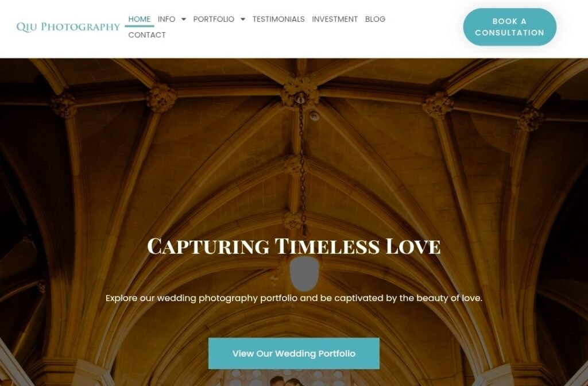The width and height of the screenshot is (588, 386).
Task: Expand the INFO menu arrow
Action: (183, 19)
